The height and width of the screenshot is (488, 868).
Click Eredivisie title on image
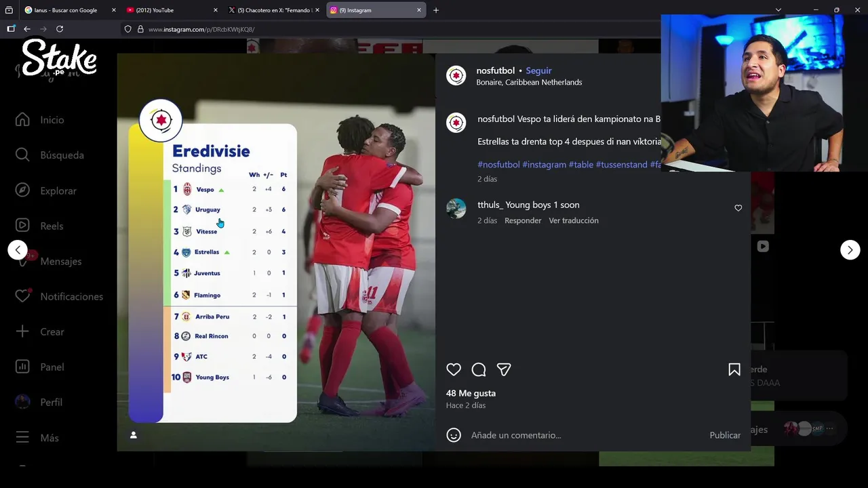tap(211, 151)
